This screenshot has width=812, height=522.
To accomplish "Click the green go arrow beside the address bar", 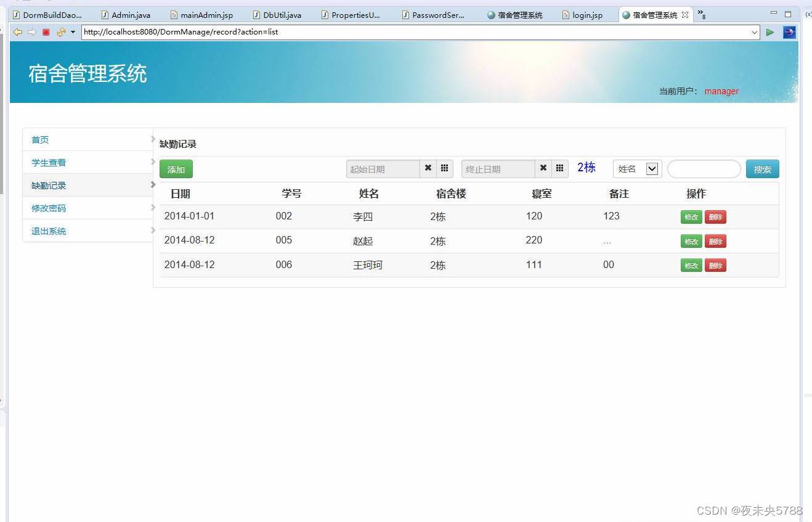I will tap(770, 32).
